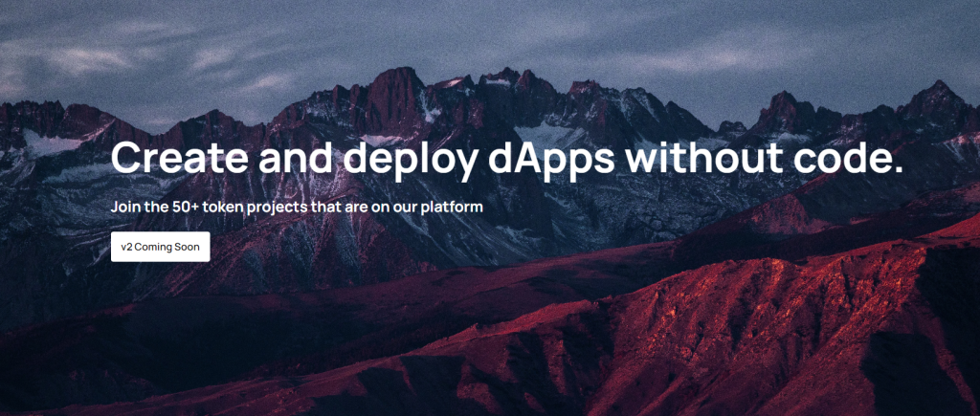This screenshot has width=980, height=416.
Task: Click the 'v2' text in the white button
Action: [x=127, y=247]
